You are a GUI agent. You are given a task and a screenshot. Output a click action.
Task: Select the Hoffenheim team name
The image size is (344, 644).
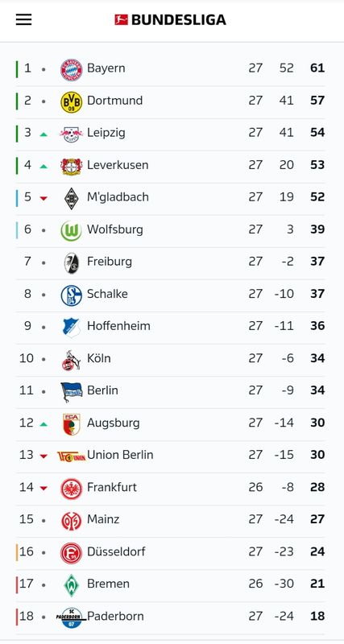[118, 326]
